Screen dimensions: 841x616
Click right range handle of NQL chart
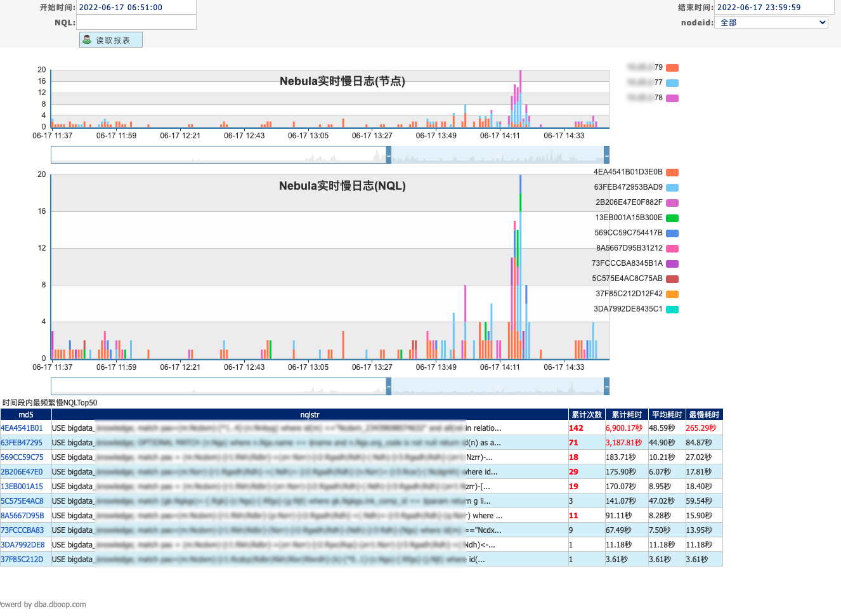(606, 386)
